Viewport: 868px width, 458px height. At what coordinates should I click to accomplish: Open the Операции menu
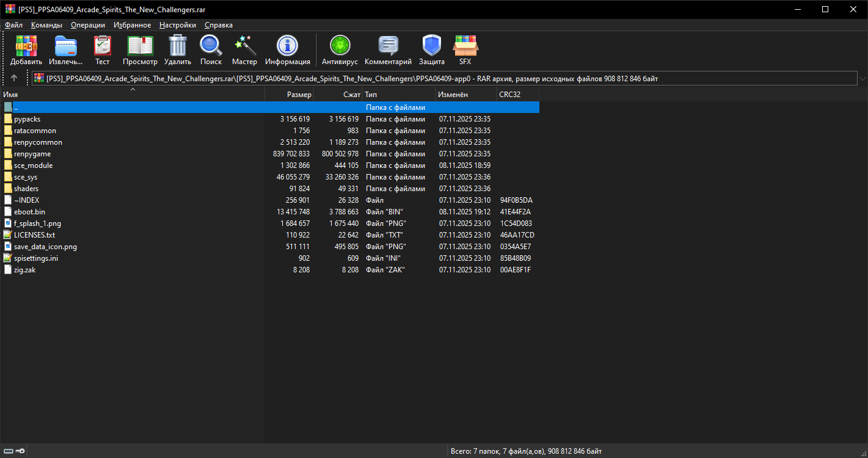87,25
